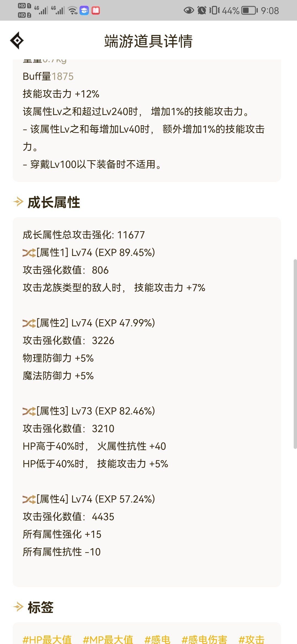Tap the blue graduation cap notification icon

84,10
